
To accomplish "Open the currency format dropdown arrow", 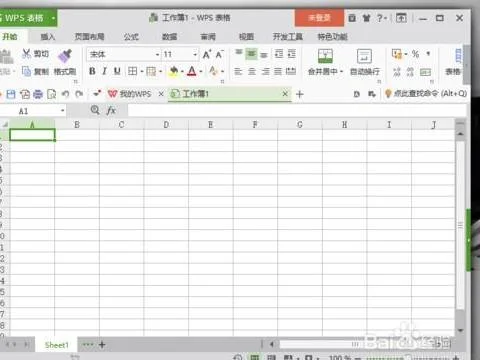I will [x=406, y=54].
